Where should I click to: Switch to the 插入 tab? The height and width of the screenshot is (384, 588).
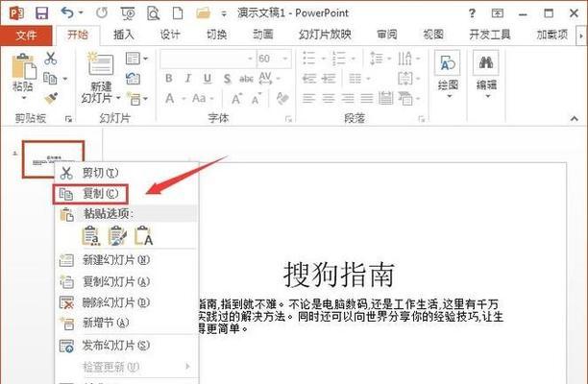click(x=124, y=35)
